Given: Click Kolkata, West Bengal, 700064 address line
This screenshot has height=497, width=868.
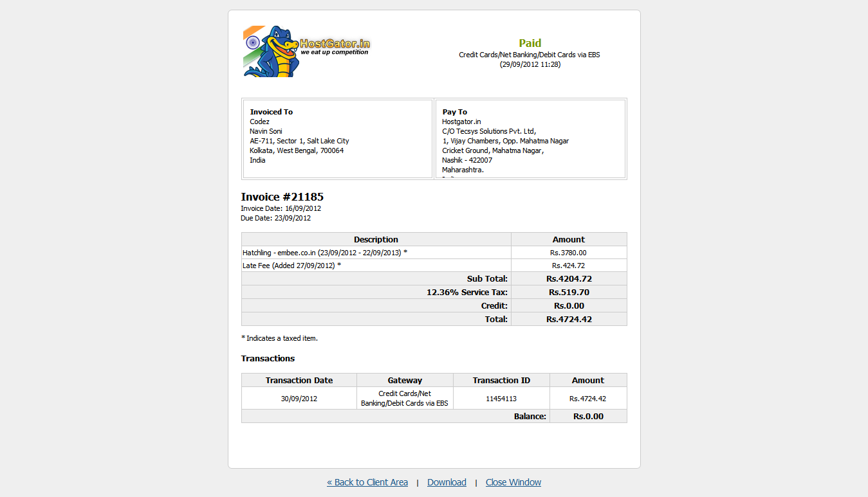Looking at the screenshot, I should (x=297, y=150).
